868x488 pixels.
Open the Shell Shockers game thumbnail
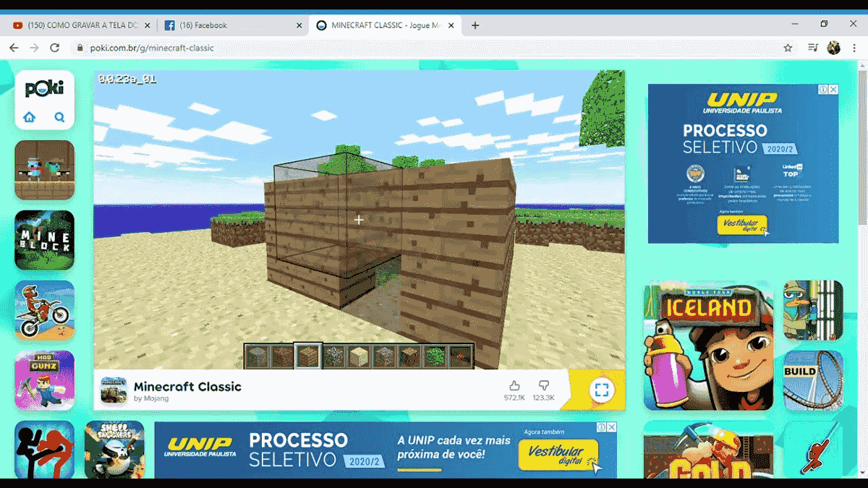(114, 450)
